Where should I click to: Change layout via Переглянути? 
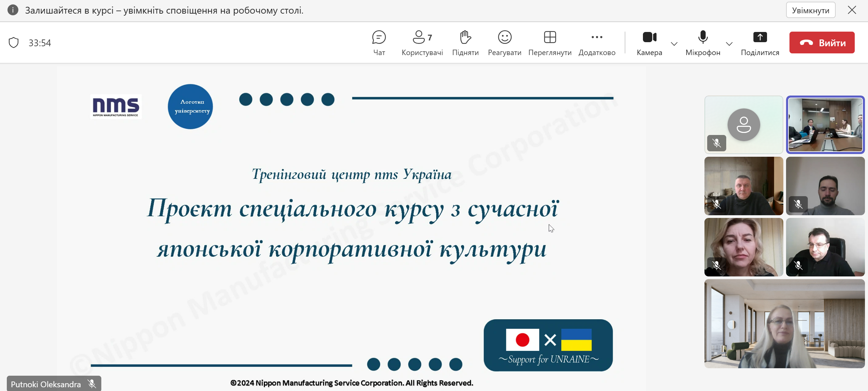click(550, 43)
